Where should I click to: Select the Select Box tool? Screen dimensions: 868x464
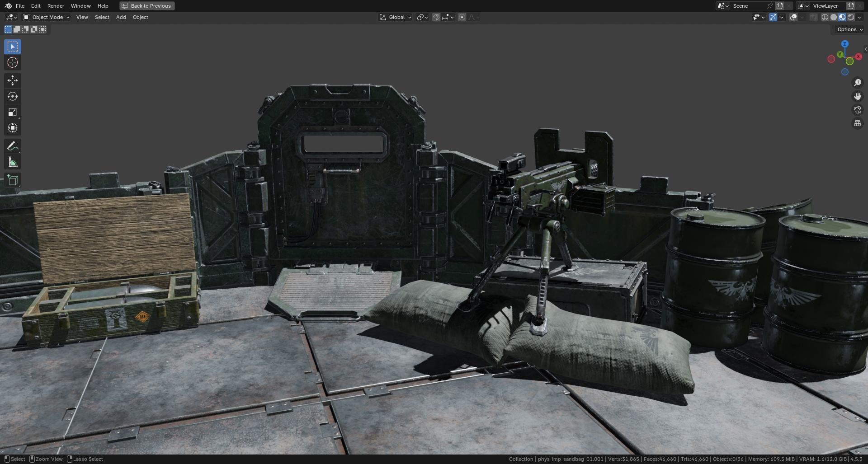(13, 47)
